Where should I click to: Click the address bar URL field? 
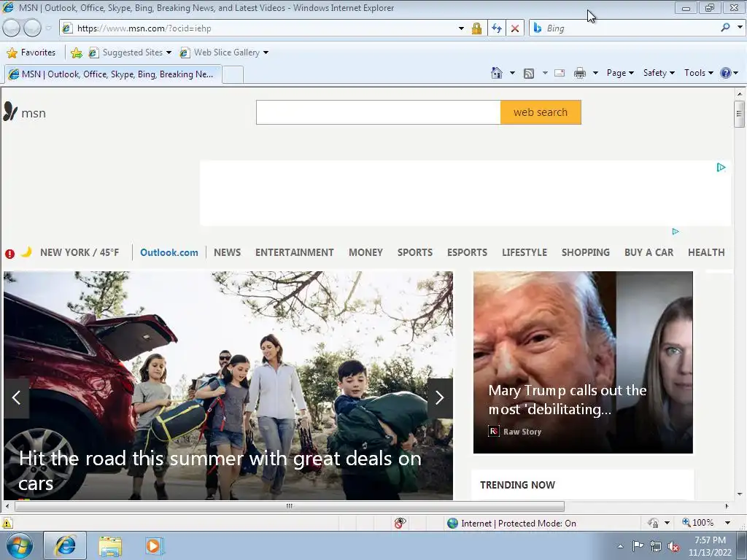[263, 28]
